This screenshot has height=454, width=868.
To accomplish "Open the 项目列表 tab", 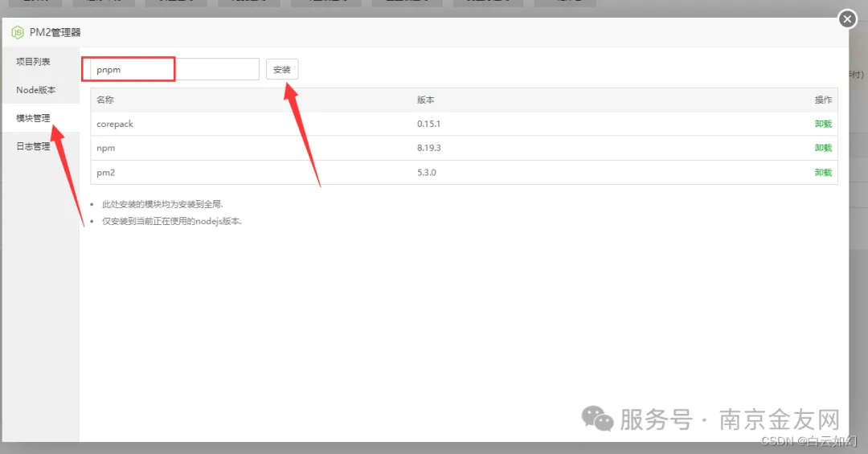I will pyautogui.click(x=41, y=61).
